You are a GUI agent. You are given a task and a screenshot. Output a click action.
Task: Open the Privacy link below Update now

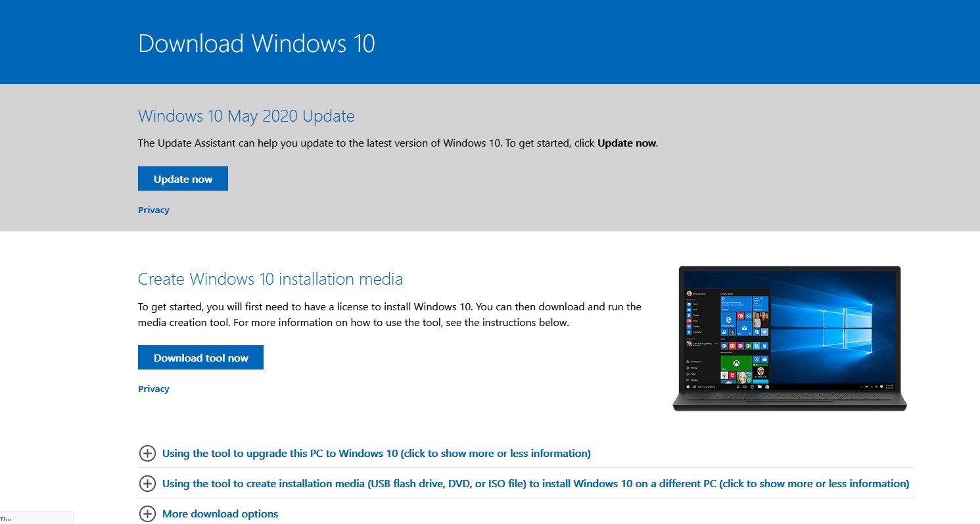[153, 210]
